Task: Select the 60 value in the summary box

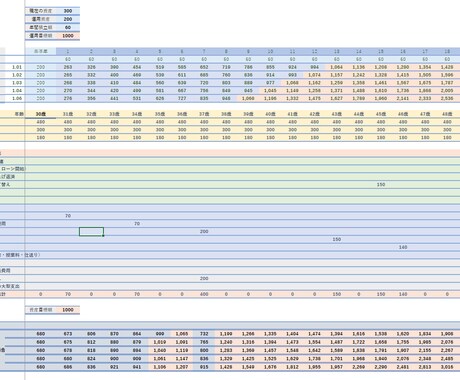Action: (x=68, y=27)
